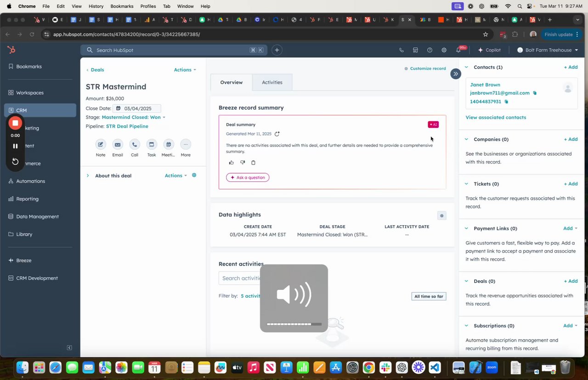Open the deal Actions dropdown near the title
The height and width of the screenshot is (380, 588).
185,70
